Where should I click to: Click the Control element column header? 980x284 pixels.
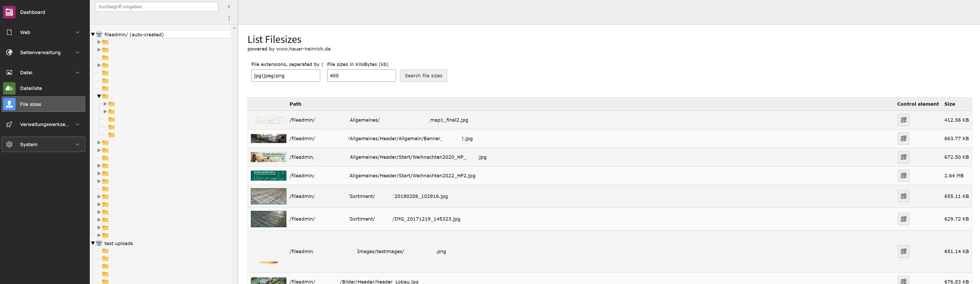pyautogui.click(x=918, y=104)
